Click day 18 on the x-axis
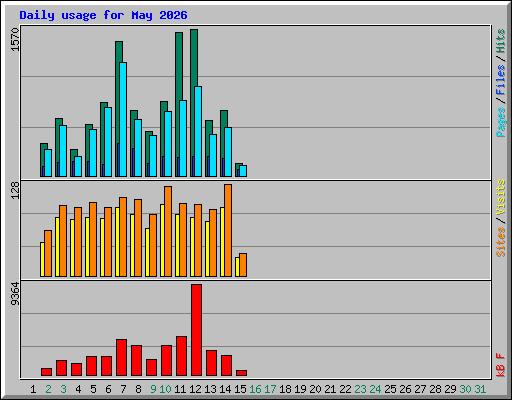512x400 pixels. [285, 389]
